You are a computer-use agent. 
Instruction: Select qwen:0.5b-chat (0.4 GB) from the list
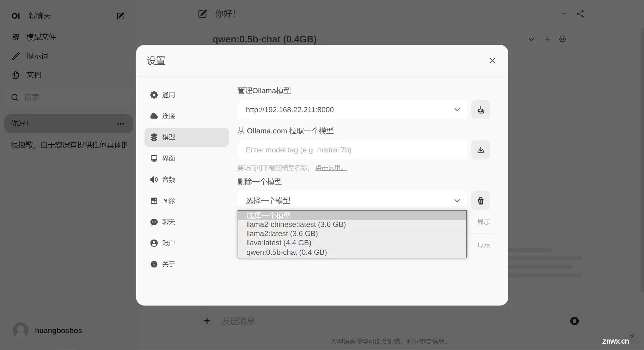(x=352, y=252)
